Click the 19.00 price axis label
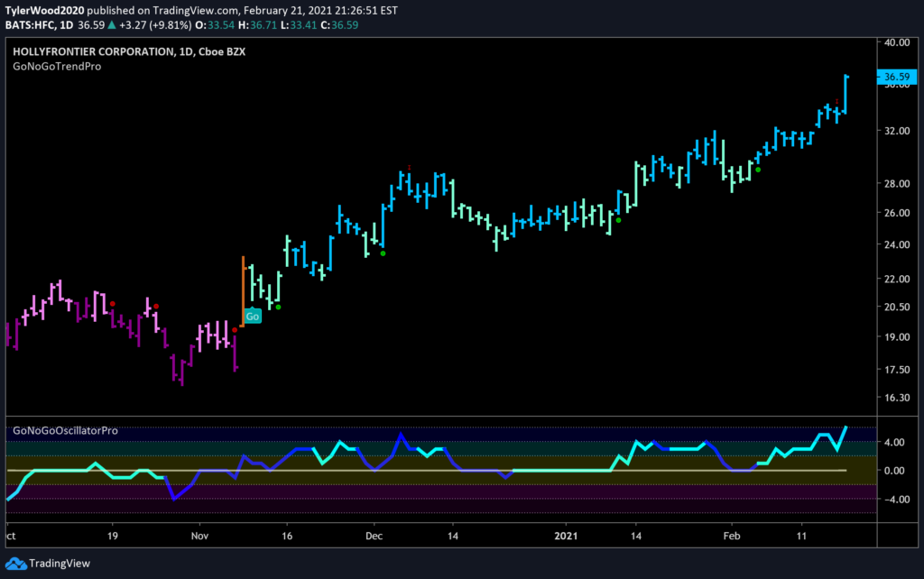Screen dimensions: 924x579 (897, 337)
